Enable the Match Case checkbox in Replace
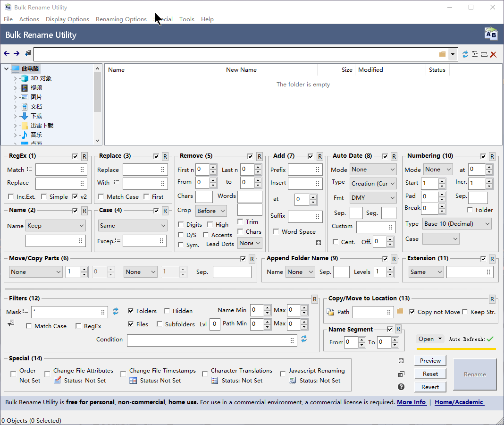The height and width of the screenshot is (425, 504). 101,196
